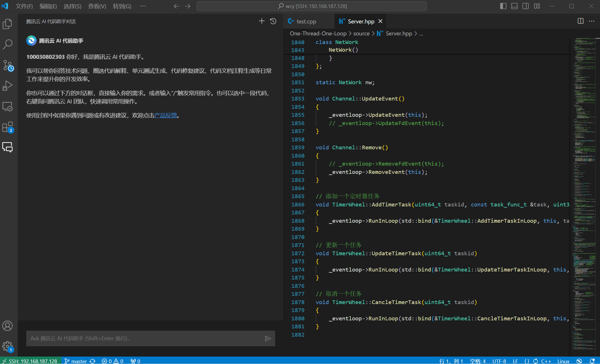The width and height of the screenshot is (600, 364).
Task: Click the Source Control icon in sidebar
Action: coord(9,65)
